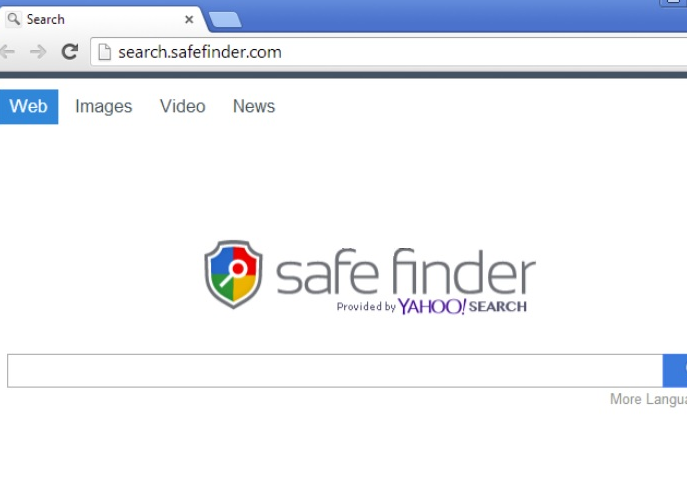Switch to the Images search tab
This screenshot has height=485, width=687.
click(103, 106)
